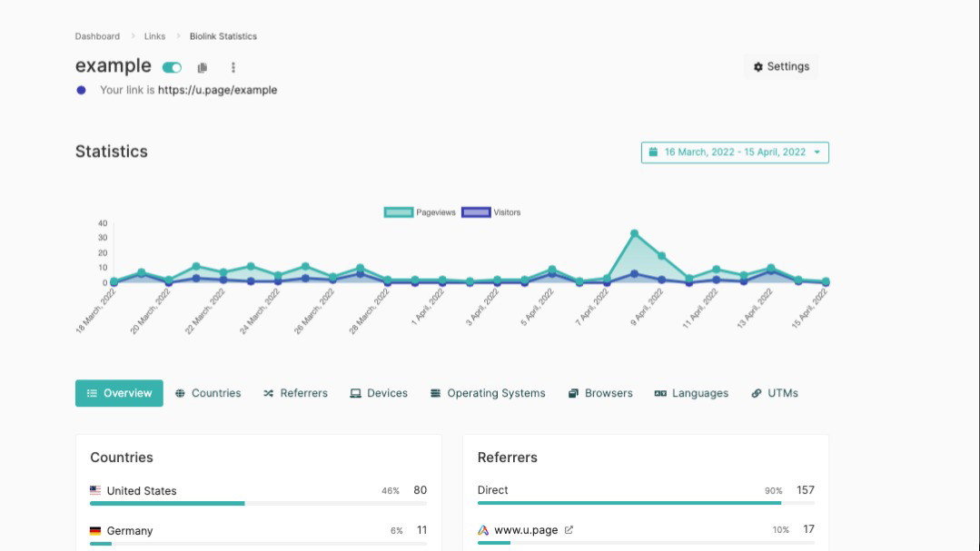Select the Overview tab
Viewport: 980px width, 551px height.
pyautogui.click(x=119, y=393)
